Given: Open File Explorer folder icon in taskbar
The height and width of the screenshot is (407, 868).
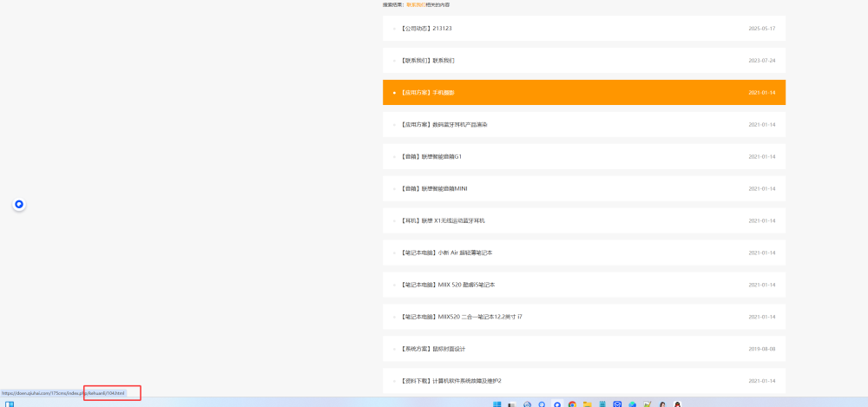Looking at the screenshot, I should click(587, 404).
